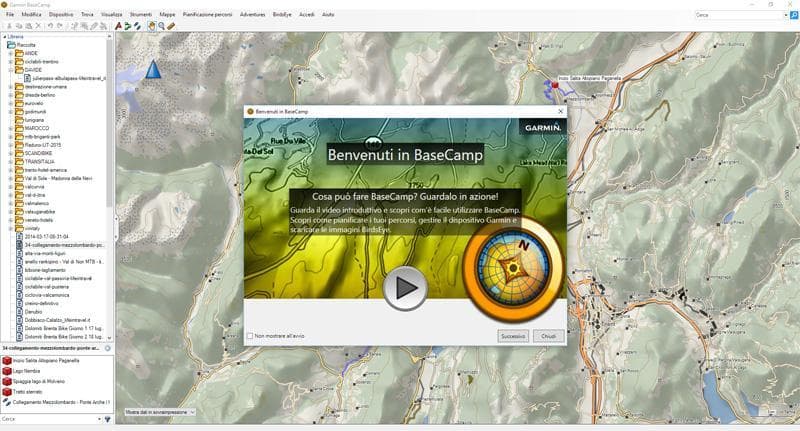Viewport: 800px width, 431px height.
Task: Tick the 'Non mostrare all'avvio' checkbox
Action: [x=249, y=336]
